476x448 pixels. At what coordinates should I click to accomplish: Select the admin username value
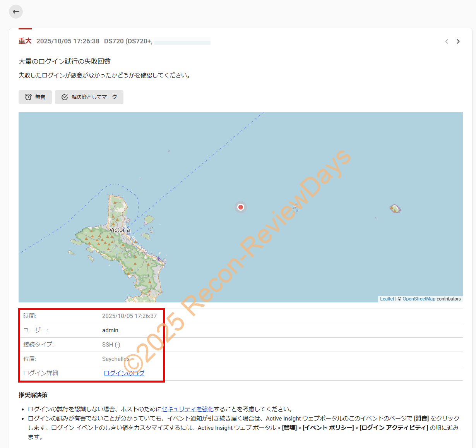coord(110,330)
